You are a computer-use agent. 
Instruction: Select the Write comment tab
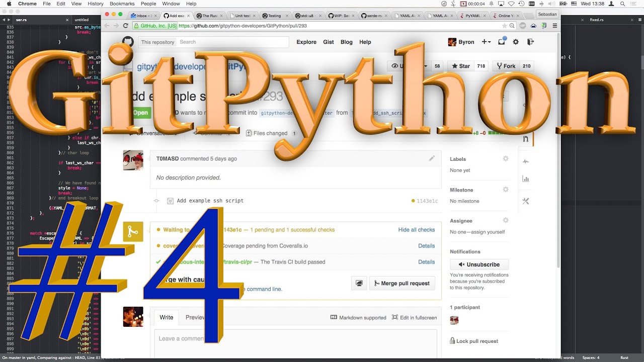(x=167, y=317)
